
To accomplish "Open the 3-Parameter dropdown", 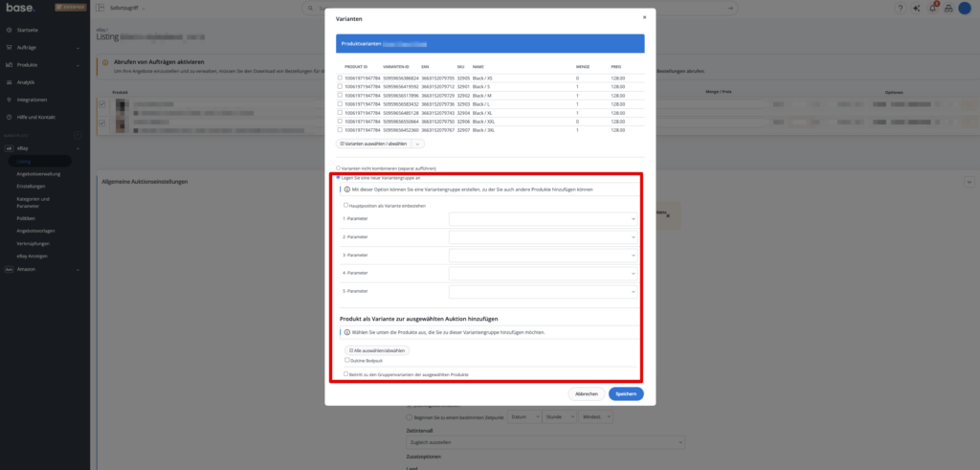I will (x=544, y=256).
